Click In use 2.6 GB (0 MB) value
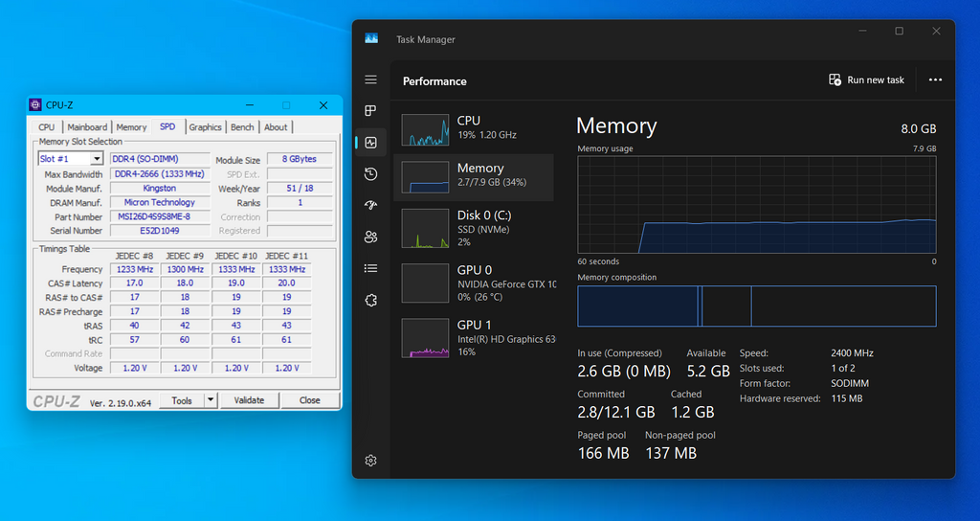The height and width of the screenshot is (521, 980). point(624,371)
